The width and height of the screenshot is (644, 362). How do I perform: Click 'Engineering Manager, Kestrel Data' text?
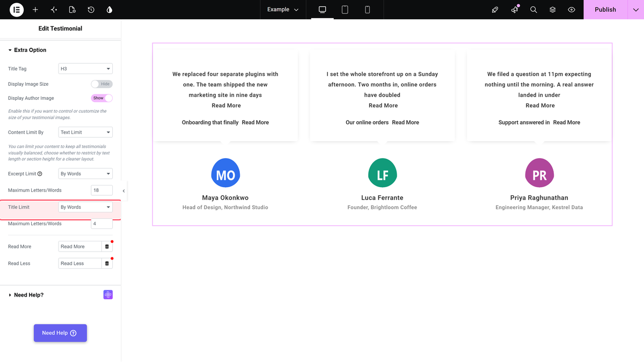coord(539,208)
